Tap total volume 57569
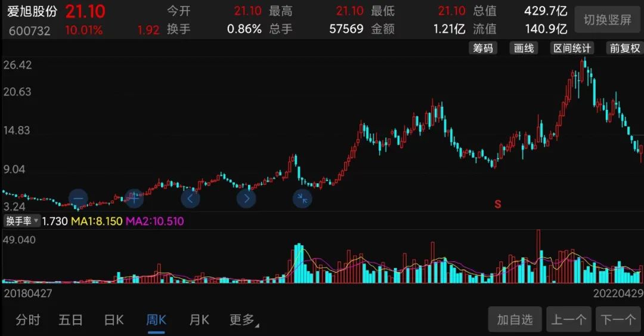Screen dimensions: 644x336 346,29
